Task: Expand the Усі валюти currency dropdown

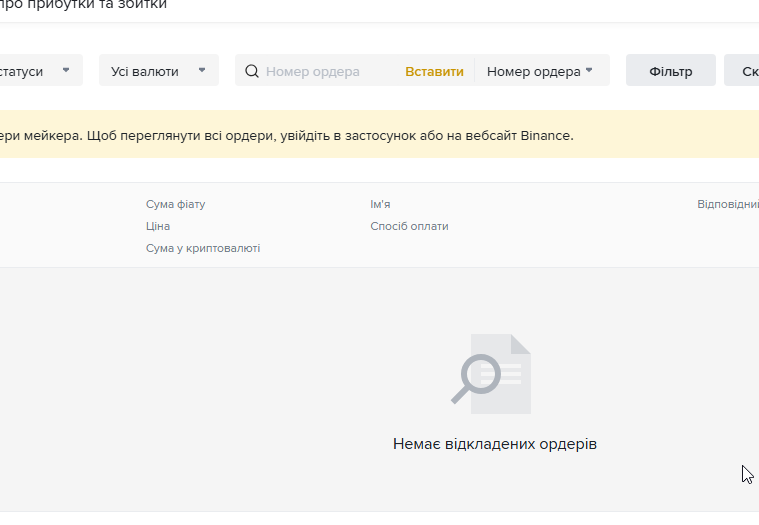Action: point(159,71)
